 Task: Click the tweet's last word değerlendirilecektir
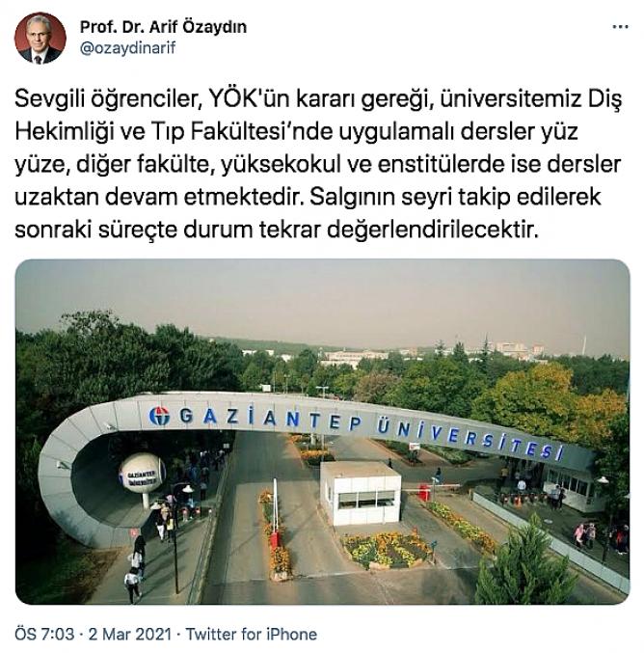(433, 231)
